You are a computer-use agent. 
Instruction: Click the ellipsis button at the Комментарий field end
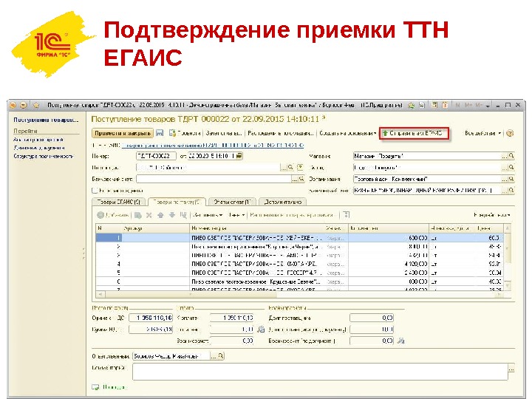point(511,368)
